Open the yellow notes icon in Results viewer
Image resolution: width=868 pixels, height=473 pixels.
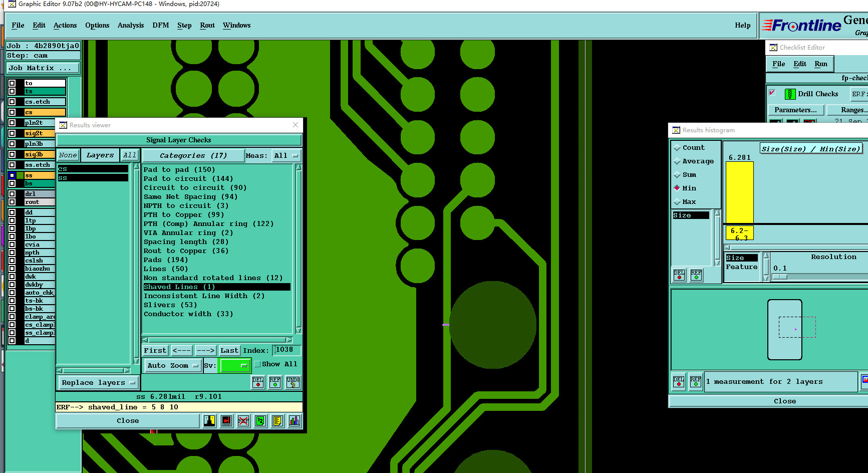[x=277, y=421]
